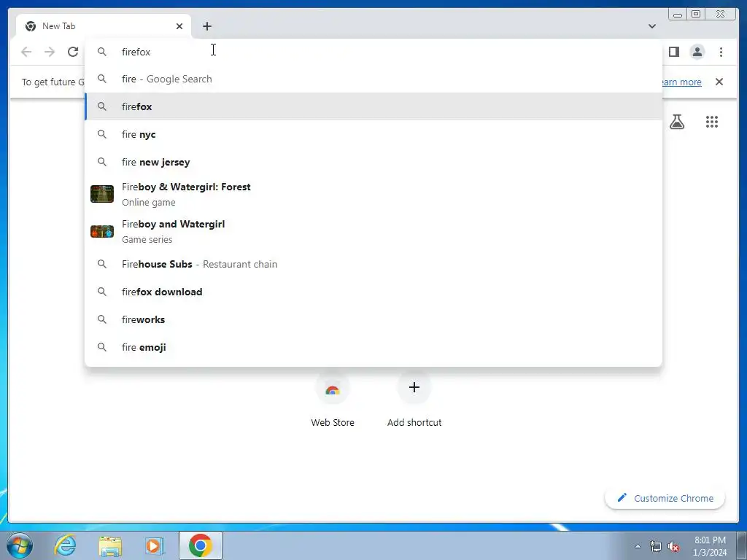Viewport: 747px width, 560px height.
Task: Click Fireboy & Watergirl: Forest thumbnail
Action: 102,194
